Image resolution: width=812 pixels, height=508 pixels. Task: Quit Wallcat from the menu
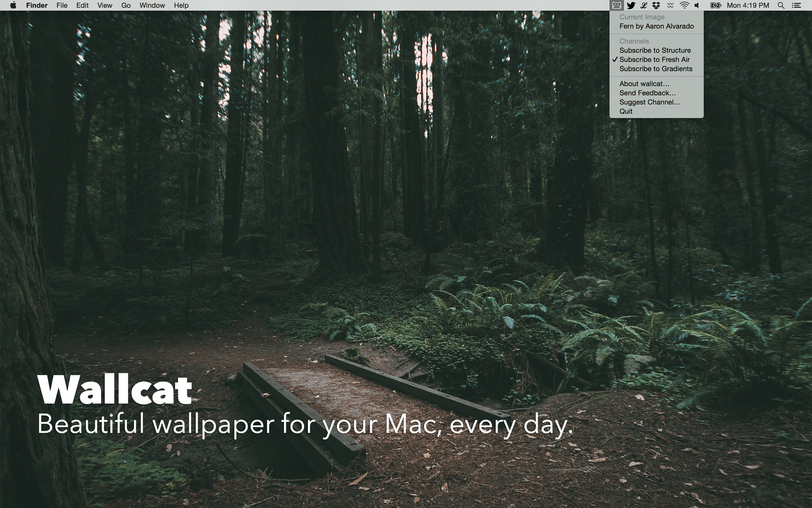(656, 111)
